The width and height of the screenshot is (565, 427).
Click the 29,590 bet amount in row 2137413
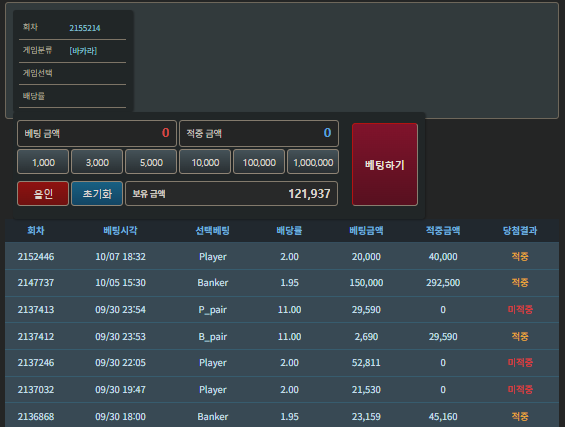click(x=366, y=310)
